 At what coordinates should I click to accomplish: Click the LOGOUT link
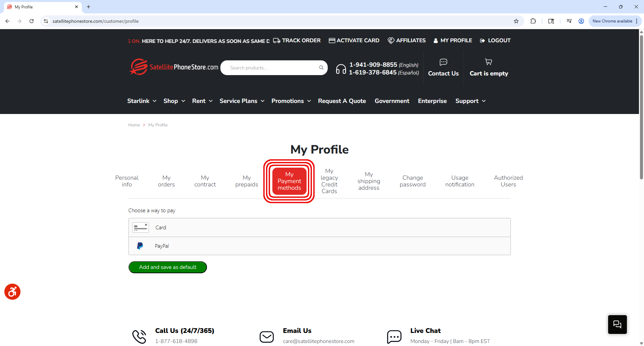coord(495,41)
